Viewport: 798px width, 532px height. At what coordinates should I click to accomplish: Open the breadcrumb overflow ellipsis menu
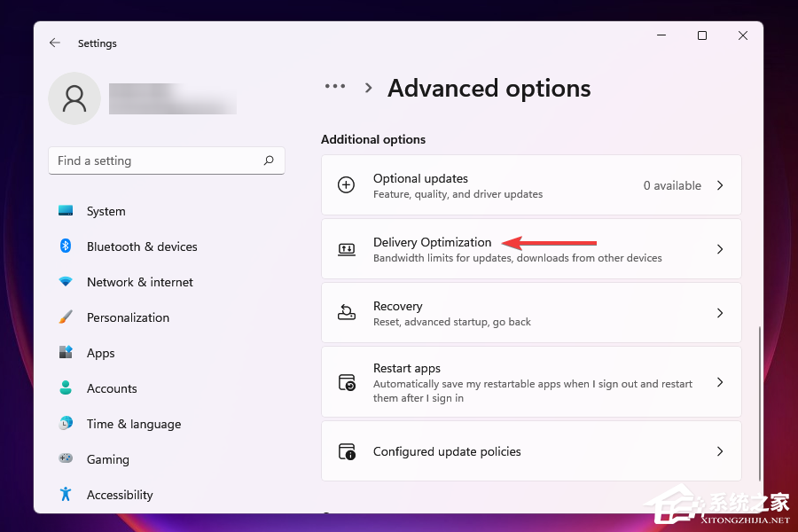coord(335,87)
